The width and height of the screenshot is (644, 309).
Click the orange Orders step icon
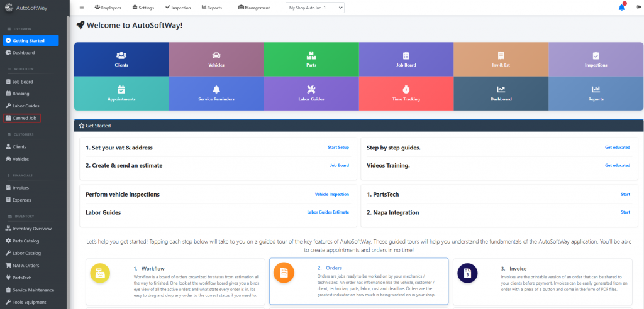click(284, 273)
